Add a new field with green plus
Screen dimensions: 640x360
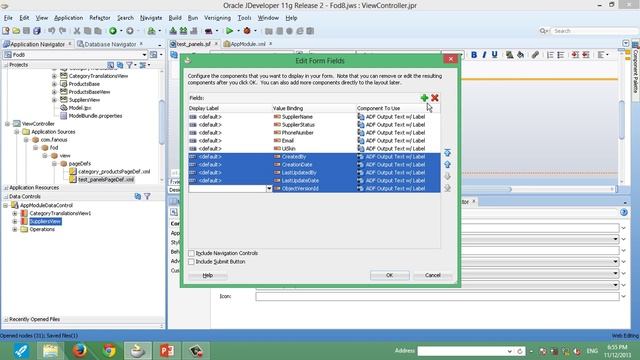pyautogui.click(x=424, y=98)
